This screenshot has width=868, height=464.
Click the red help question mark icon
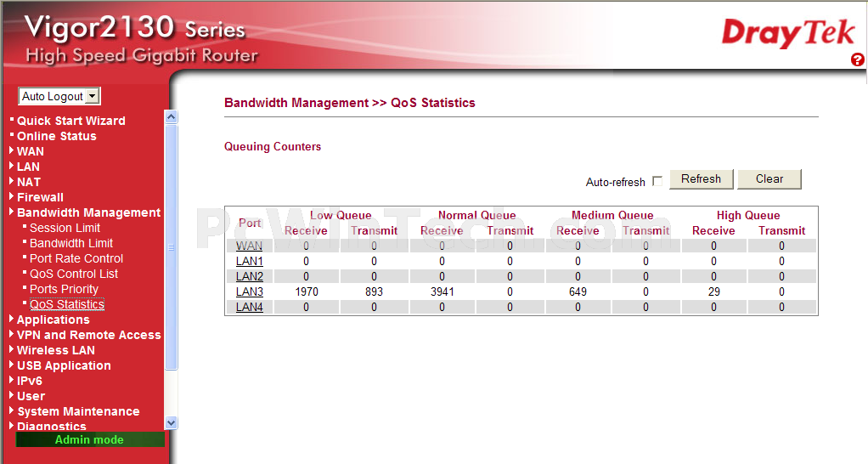click(857, 59)
